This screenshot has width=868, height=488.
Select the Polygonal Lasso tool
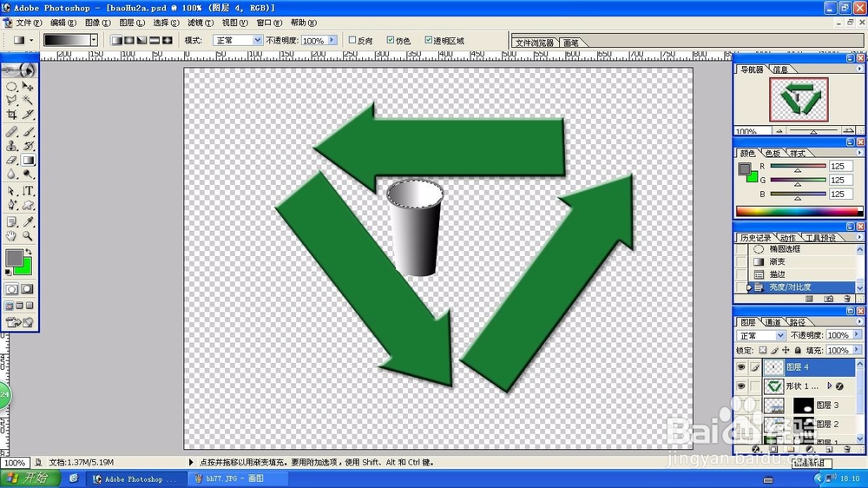click(x=11, y=100)
